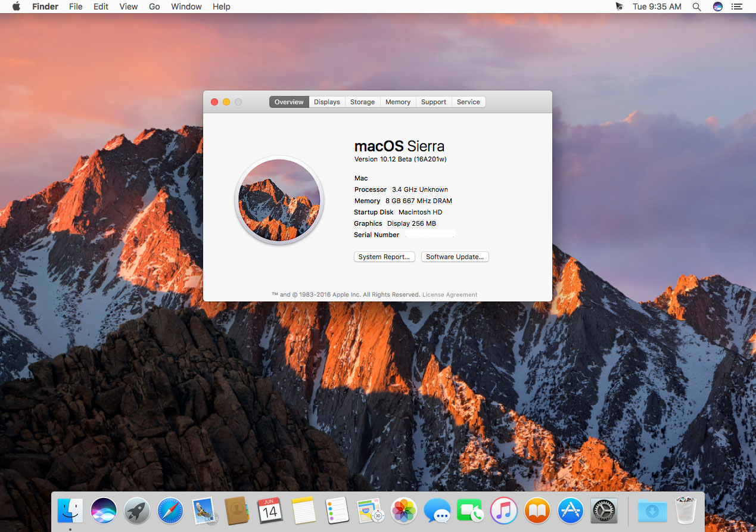Select the Memory tab
756x532 pixels.
pos(397,102)
